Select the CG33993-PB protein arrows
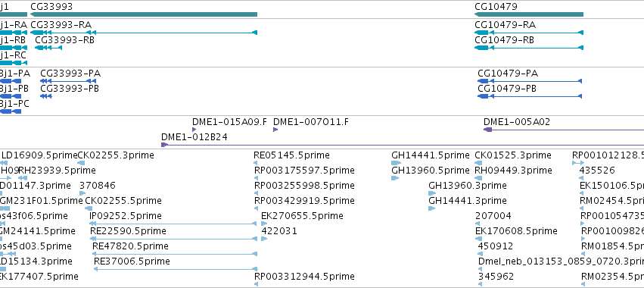This screenshot has height=288, width=644. pyautogui.click(x=46, y=96)
